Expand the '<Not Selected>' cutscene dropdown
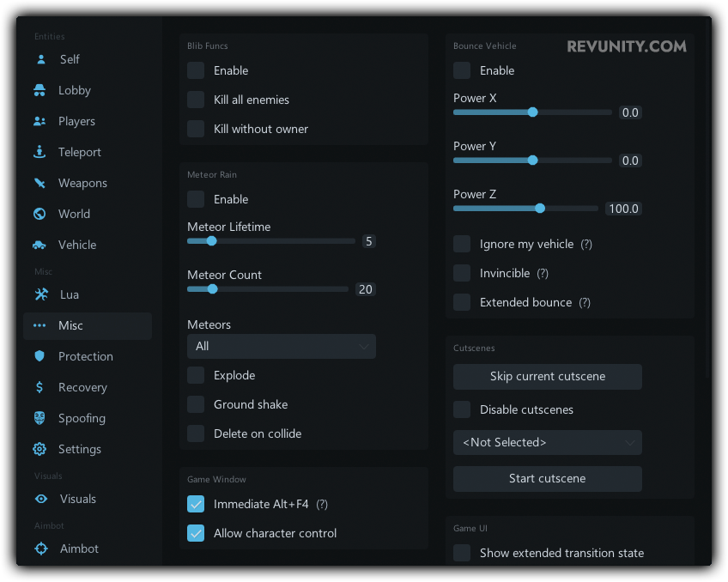728x582 pixels. pos(547,442)
